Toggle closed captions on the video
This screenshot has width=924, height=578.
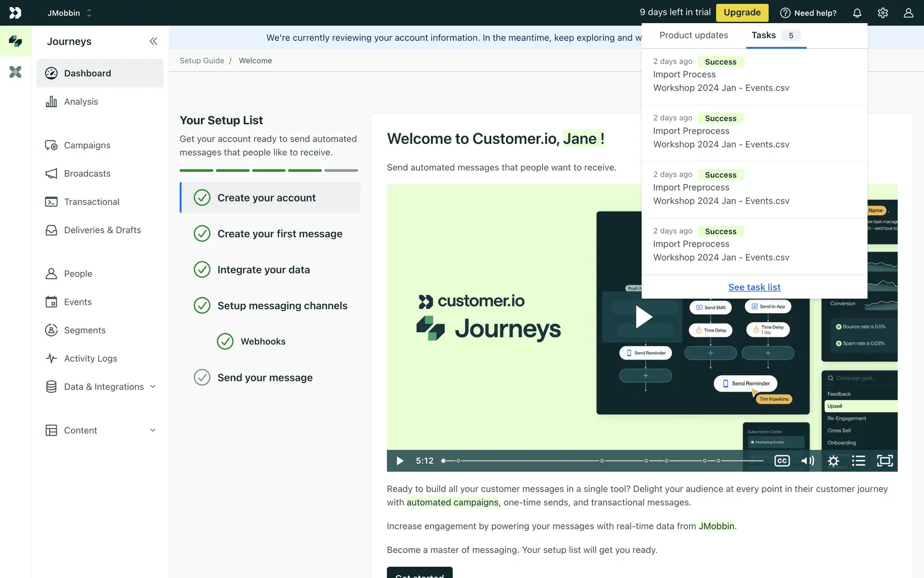click(782, 461)
